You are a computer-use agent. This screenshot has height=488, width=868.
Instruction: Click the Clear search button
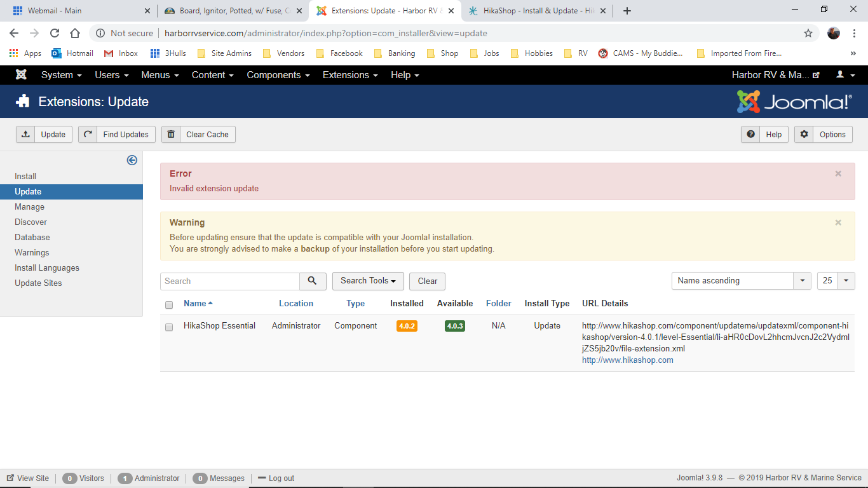[x=427, y=281]
